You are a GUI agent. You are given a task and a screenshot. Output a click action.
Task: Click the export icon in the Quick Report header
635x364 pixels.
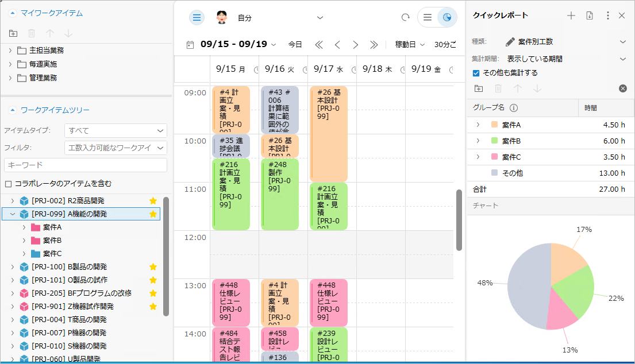pyautogui.click(x=589, y=16)
